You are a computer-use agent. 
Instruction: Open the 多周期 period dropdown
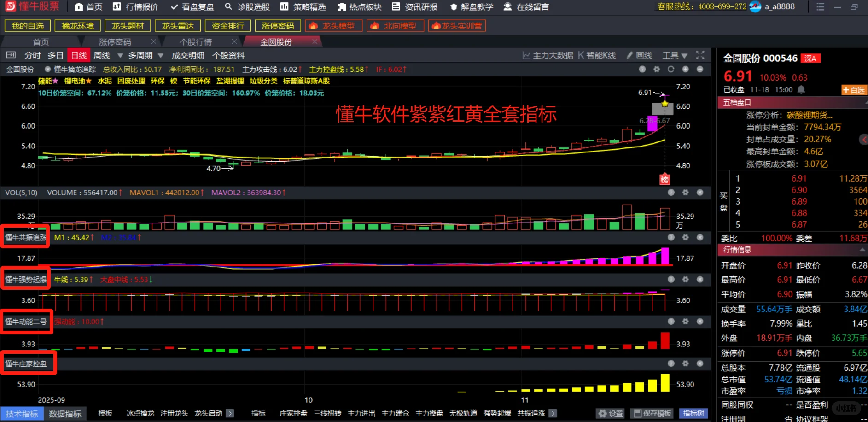coord(144,55)
